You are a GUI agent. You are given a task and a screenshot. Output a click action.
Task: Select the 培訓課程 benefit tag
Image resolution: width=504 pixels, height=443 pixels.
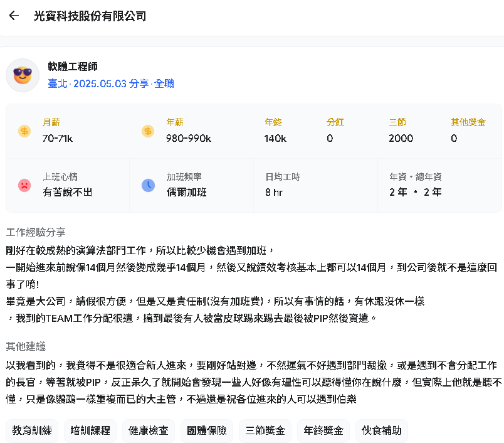click(x=90, y=430)
